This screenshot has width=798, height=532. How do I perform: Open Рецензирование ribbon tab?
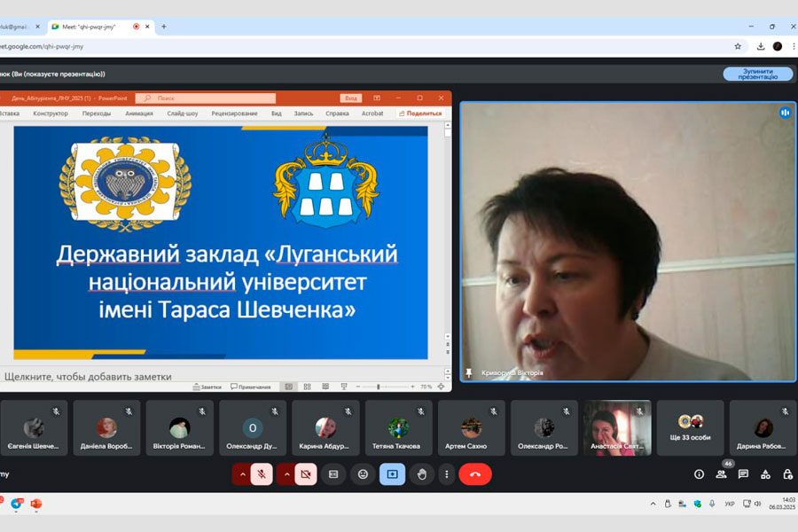(x=234, y=113)
